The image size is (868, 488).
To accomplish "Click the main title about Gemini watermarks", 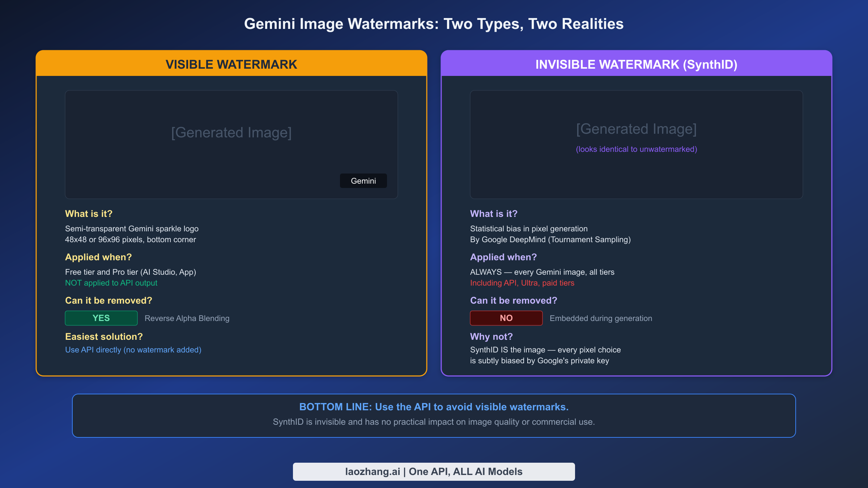I will pos(434,24).
